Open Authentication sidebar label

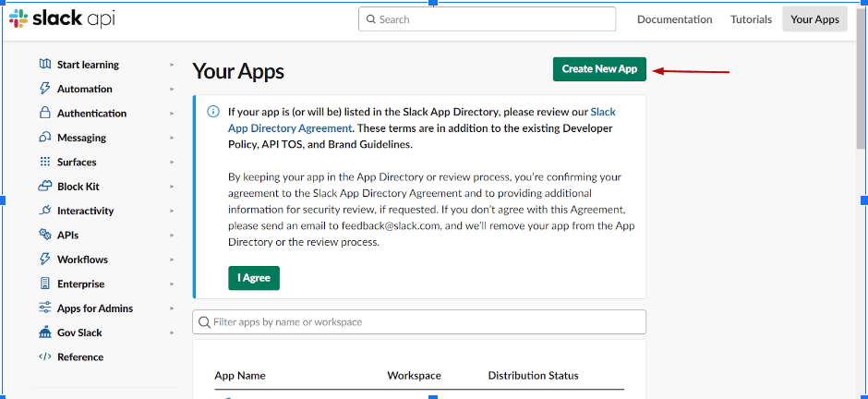[x=92, y=114]
